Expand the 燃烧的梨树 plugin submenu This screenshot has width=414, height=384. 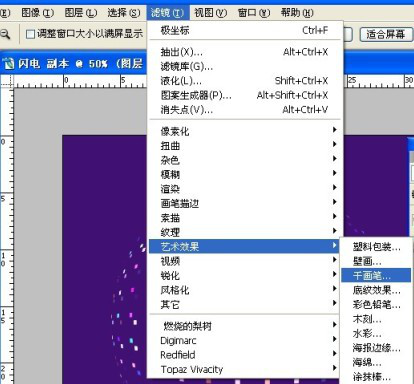(x=245, y=326)
